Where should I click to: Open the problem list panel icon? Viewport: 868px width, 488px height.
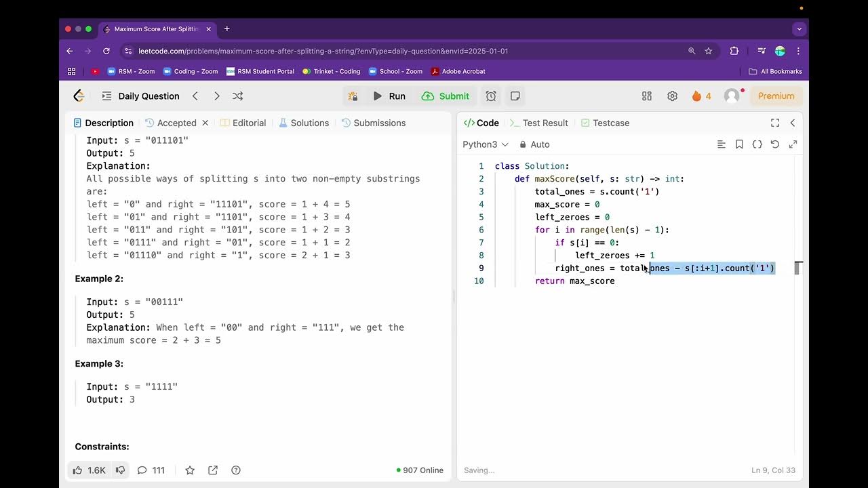pyautogui.click(x=106, y=96)
